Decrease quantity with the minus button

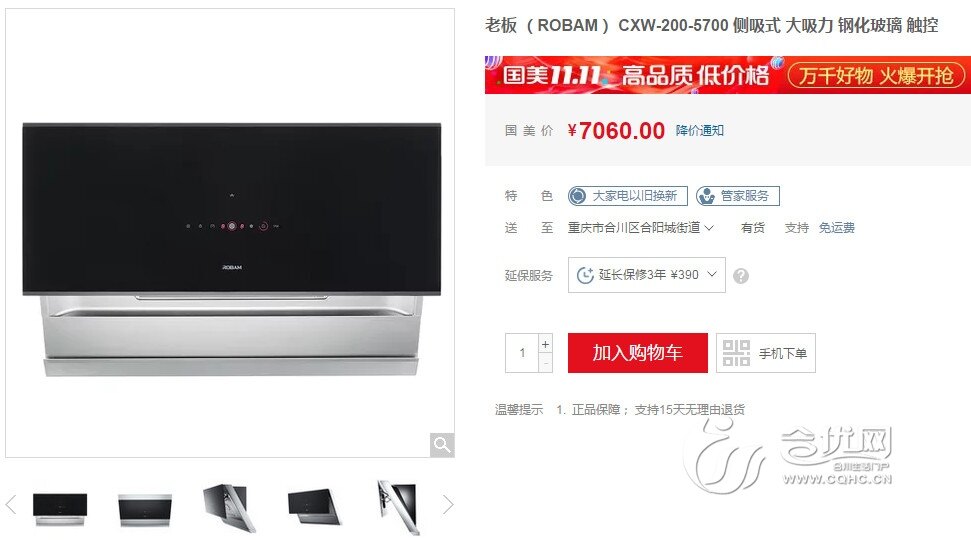click(545, 364)
